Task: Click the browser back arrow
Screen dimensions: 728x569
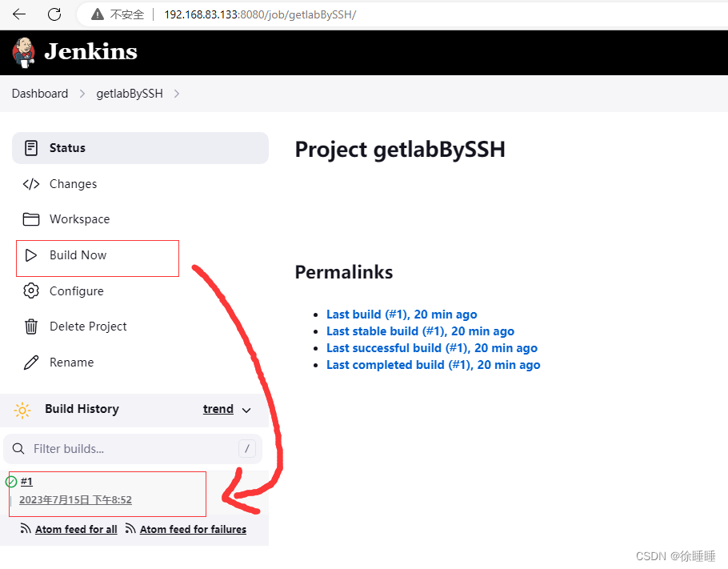Action: coord(19,14)
